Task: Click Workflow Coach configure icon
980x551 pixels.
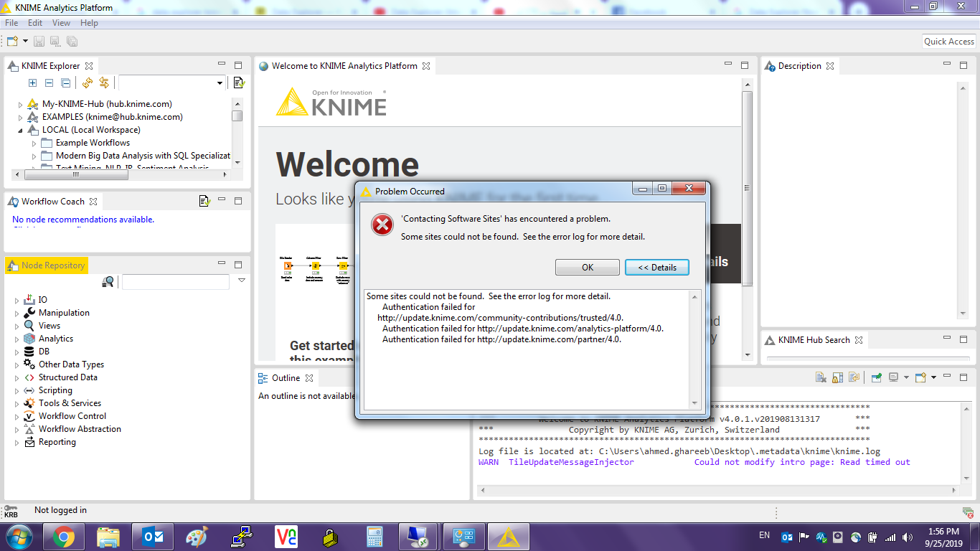Action: 204,201
